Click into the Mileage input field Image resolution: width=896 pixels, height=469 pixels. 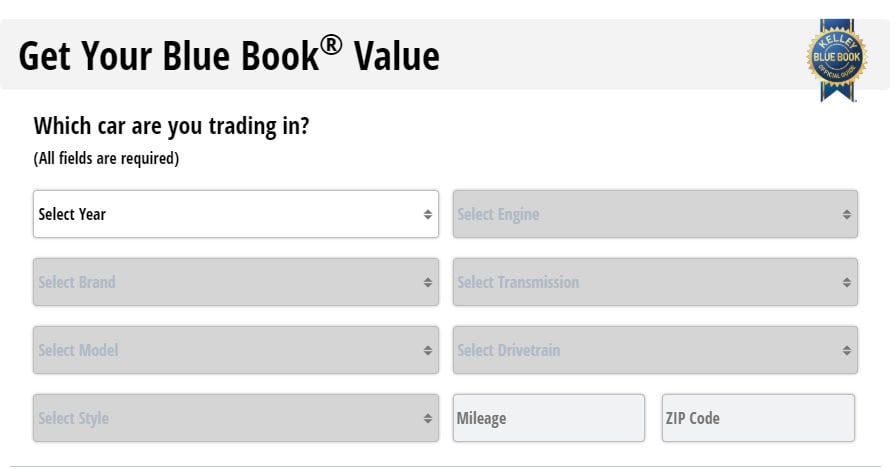tap(549, 418)
